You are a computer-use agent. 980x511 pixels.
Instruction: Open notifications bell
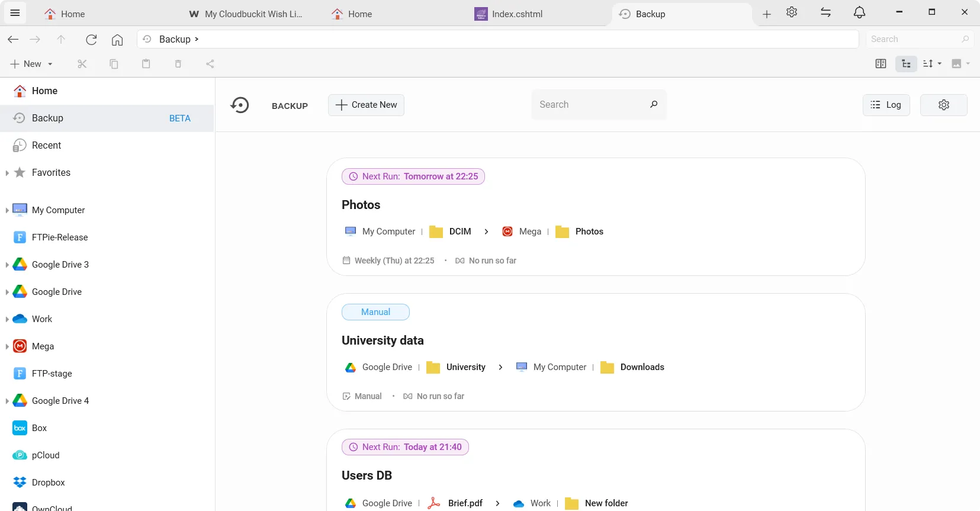(x=859, y=12)
